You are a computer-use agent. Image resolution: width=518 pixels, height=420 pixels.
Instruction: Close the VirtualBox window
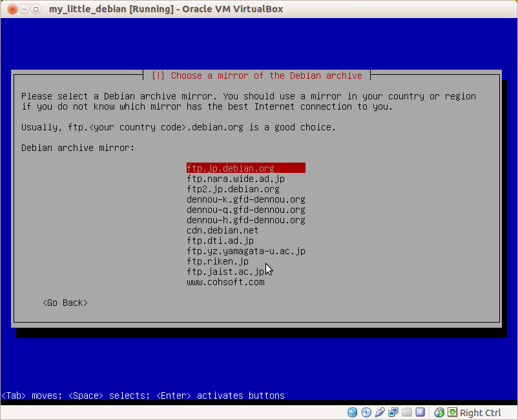click(12, 9)
